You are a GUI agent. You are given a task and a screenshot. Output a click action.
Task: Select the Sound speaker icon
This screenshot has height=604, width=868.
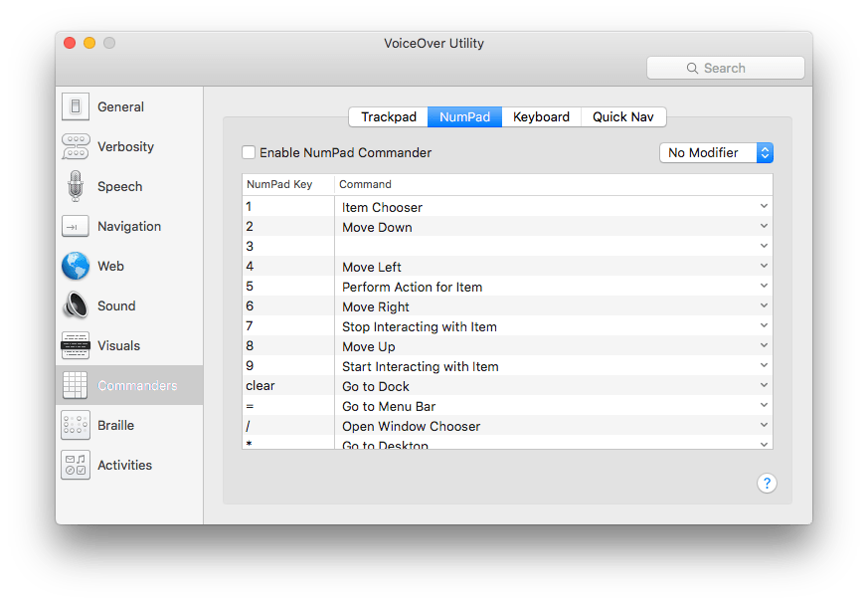point(76,305)
